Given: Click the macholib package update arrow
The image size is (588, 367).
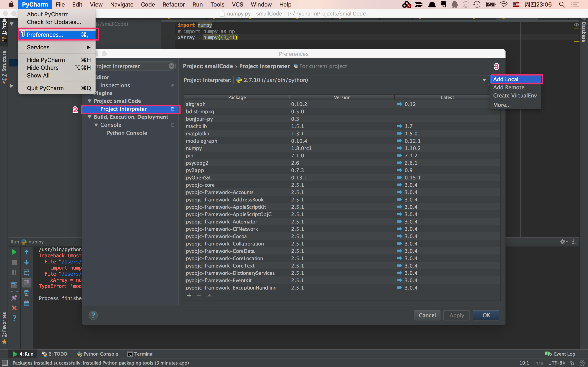Looking at the screenshot, I should 399,126.
